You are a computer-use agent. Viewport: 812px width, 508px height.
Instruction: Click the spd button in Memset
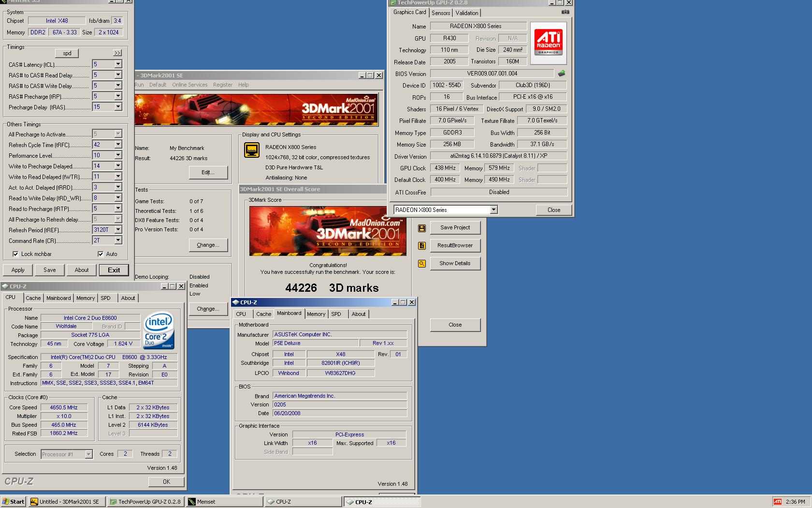pos(67,53)
